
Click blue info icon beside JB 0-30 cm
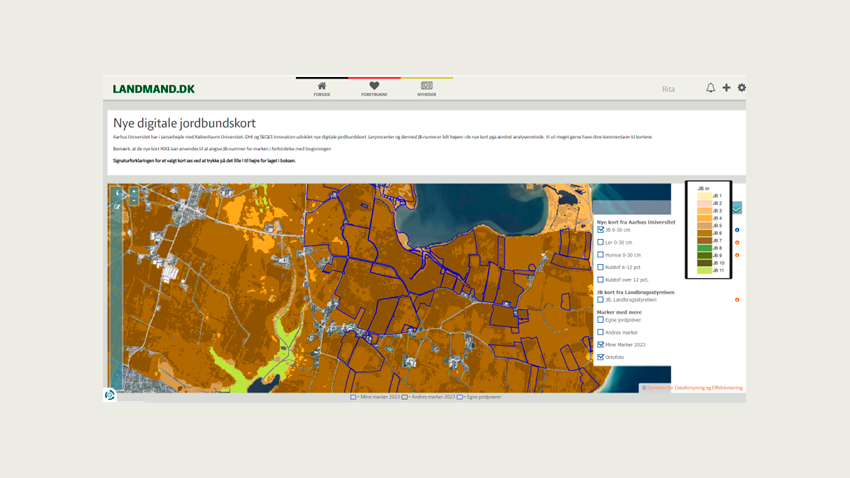point(737,230)
